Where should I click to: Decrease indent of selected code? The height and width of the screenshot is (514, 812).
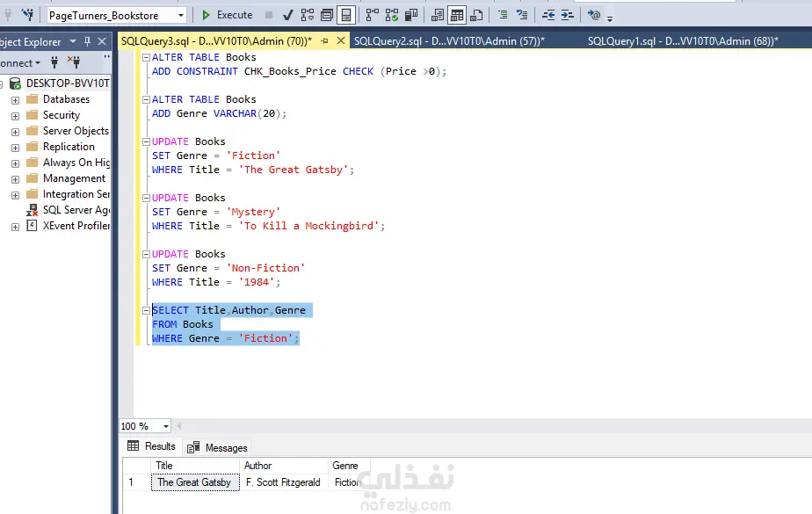(x=547, y=15)
